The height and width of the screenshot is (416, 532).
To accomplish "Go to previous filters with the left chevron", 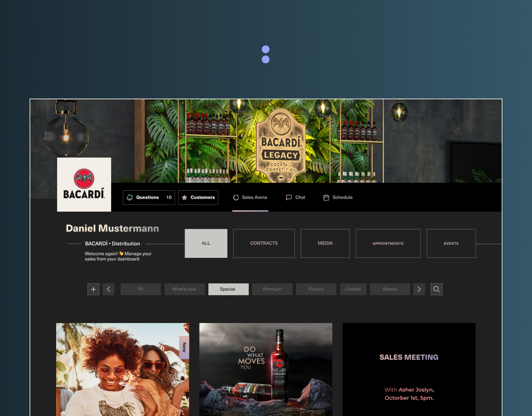I will tap(109, 289).
